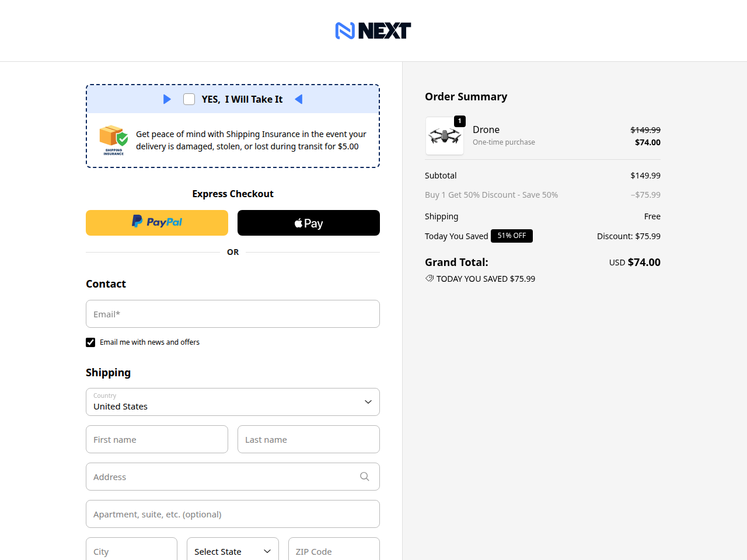Choose the Apple Pay button

pyautogui.click(x=309, y=223)
